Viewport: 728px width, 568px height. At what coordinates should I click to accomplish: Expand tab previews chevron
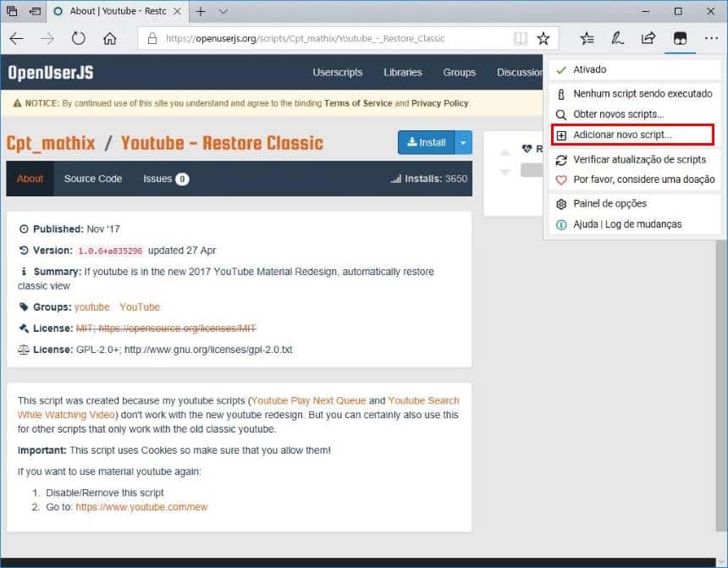(223, 11)
